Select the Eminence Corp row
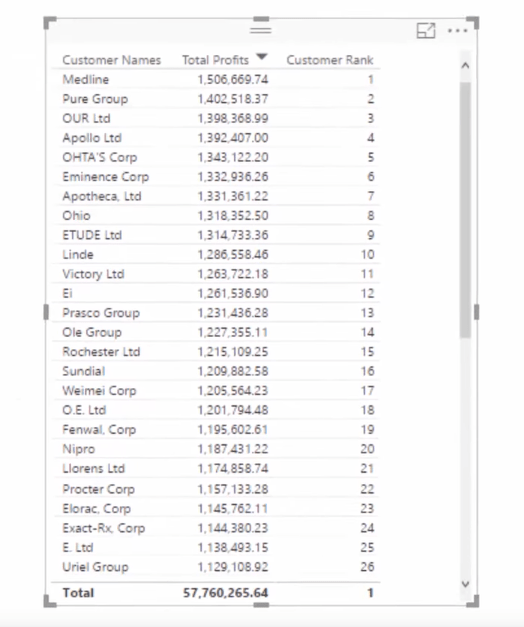 (x=216, y=177)
